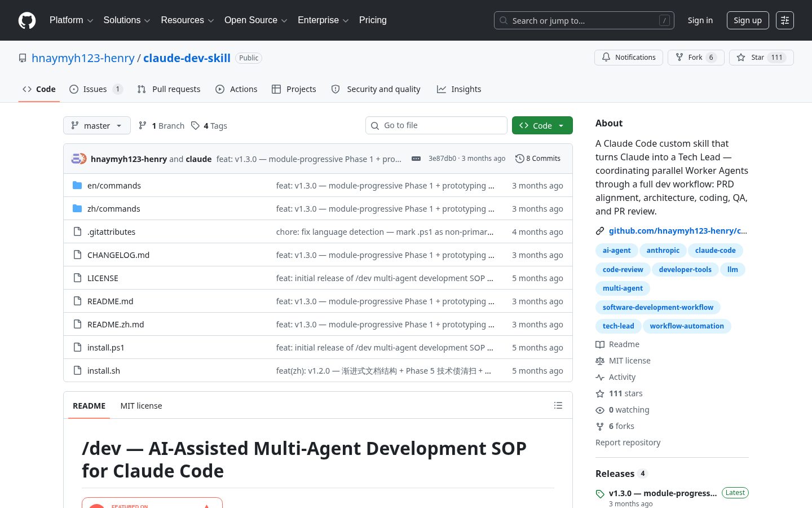Click the claude-code topic tag
This screenshot has width=812, height=508.
pyautogui.click(x=715, y=251)
